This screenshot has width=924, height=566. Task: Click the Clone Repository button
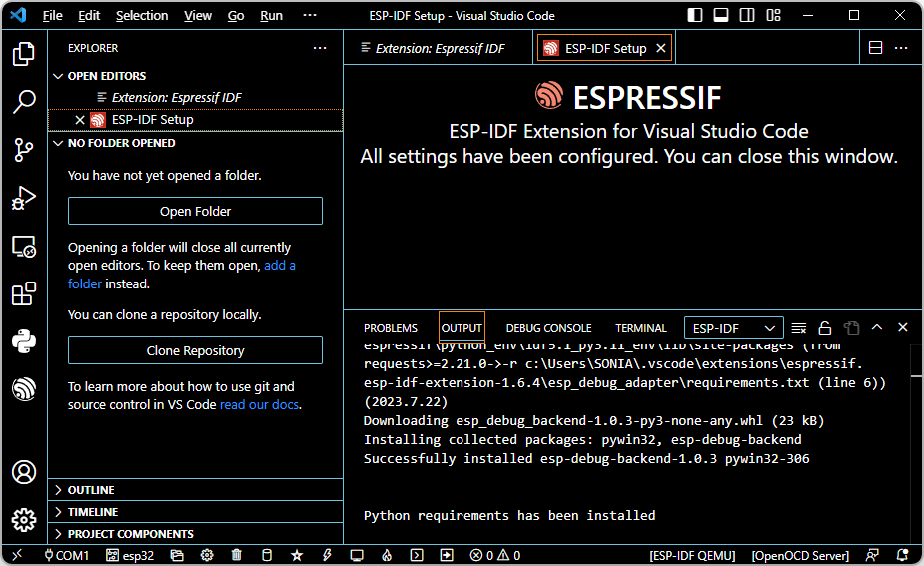coord(195,350)
